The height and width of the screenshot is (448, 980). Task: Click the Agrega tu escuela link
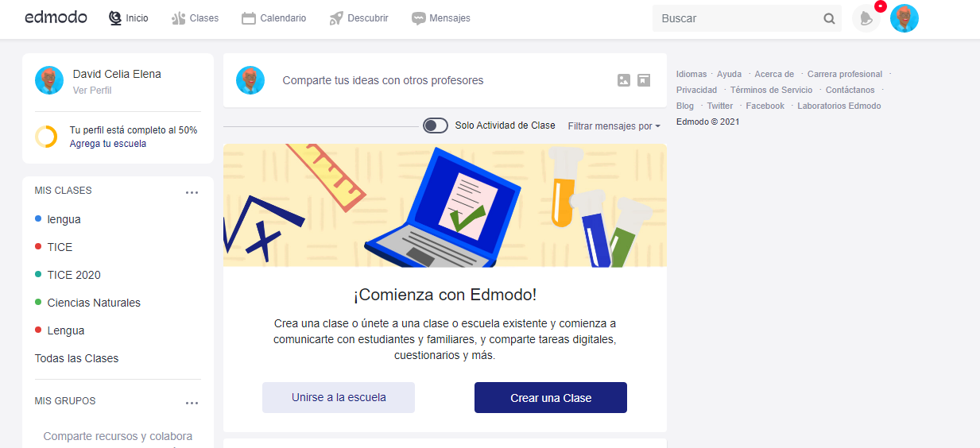(x=107, y=144)
